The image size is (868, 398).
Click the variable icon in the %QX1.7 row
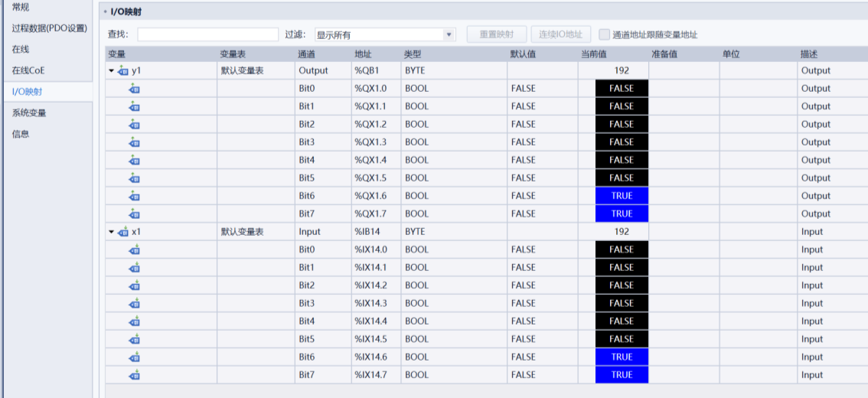(x=135, y=214)
